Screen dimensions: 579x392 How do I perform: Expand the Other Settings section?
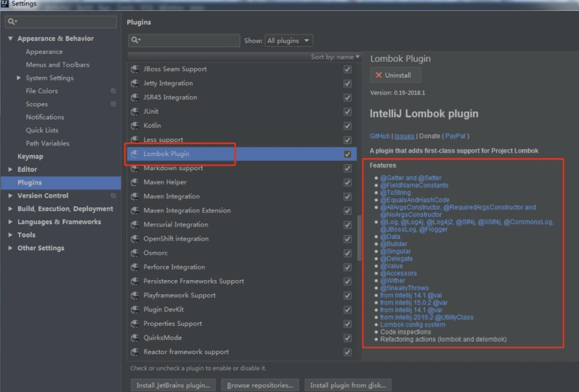(10, 248)
